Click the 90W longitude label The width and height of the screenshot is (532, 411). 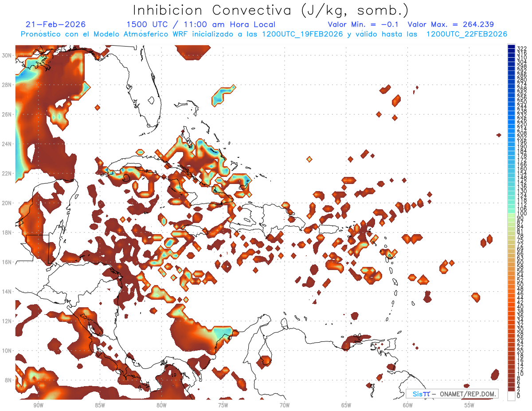(x=38, y=406)
